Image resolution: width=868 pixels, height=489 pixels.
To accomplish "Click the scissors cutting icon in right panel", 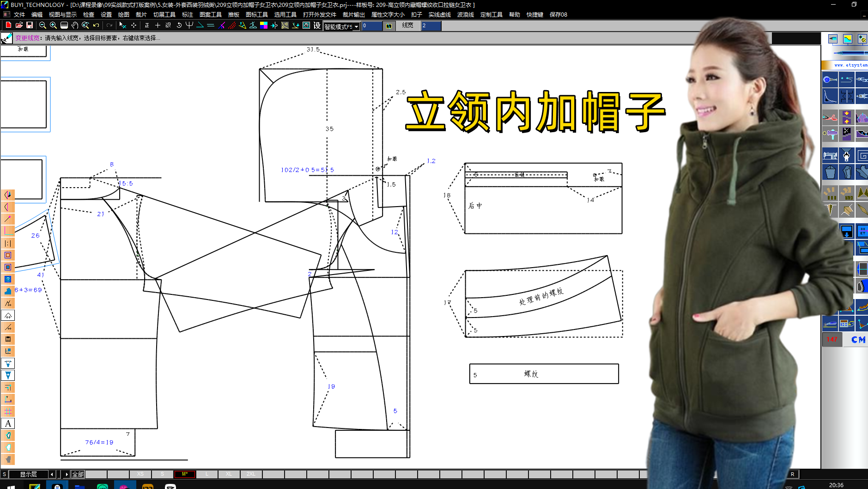I will pos(846,134).
